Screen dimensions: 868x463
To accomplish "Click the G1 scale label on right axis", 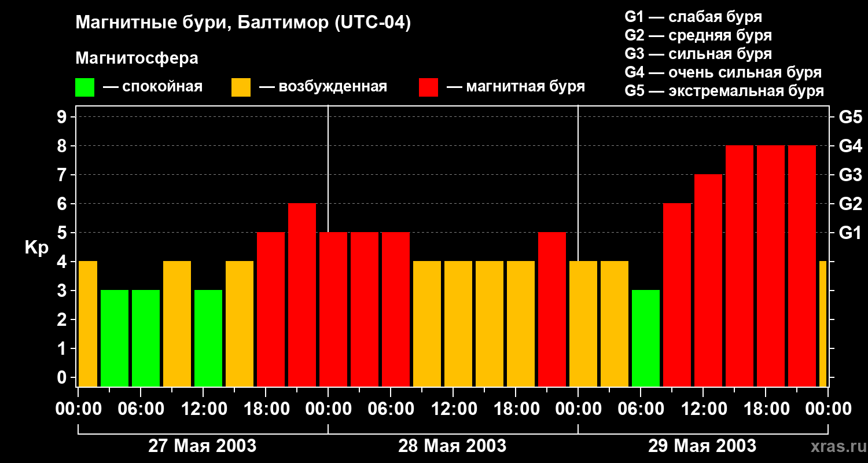I will [x=850, y=233].
